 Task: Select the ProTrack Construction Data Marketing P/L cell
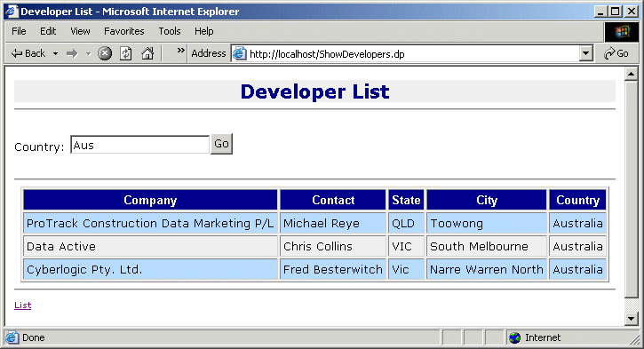(150, 224)
